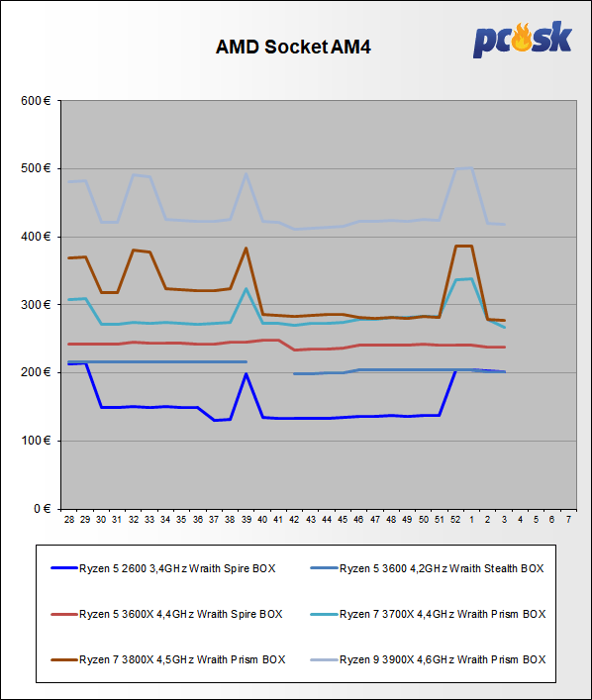Click the Ryzen 5 3600X red legend line
This screenshot has width=592, height=700.
coord(64,614)
